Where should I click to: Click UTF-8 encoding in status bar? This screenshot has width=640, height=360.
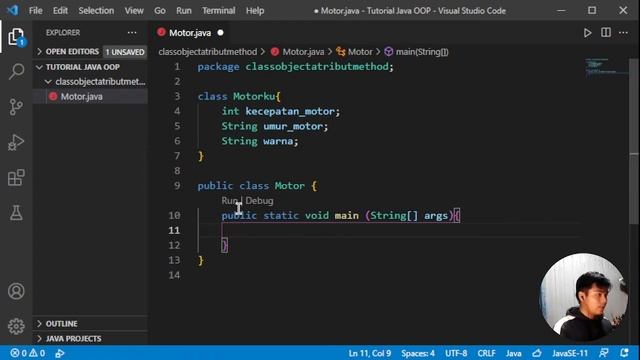(456, 353)
